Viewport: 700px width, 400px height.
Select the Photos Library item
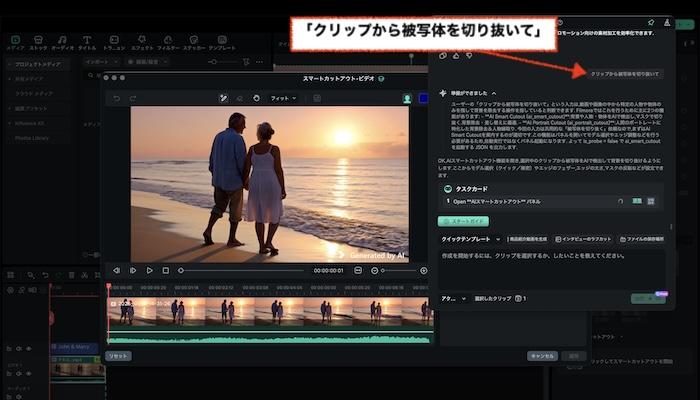[32, 138]
